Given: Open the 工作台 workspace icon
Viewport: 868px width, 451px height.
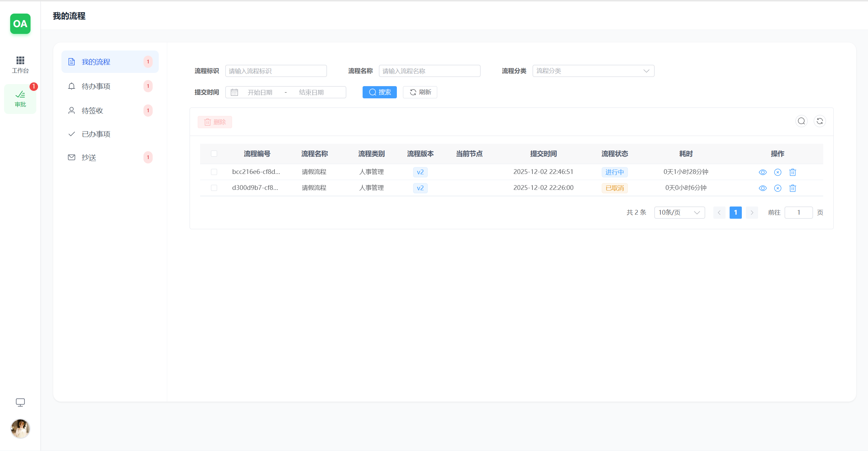Looking at the screenshot, I should coord(20,64).
